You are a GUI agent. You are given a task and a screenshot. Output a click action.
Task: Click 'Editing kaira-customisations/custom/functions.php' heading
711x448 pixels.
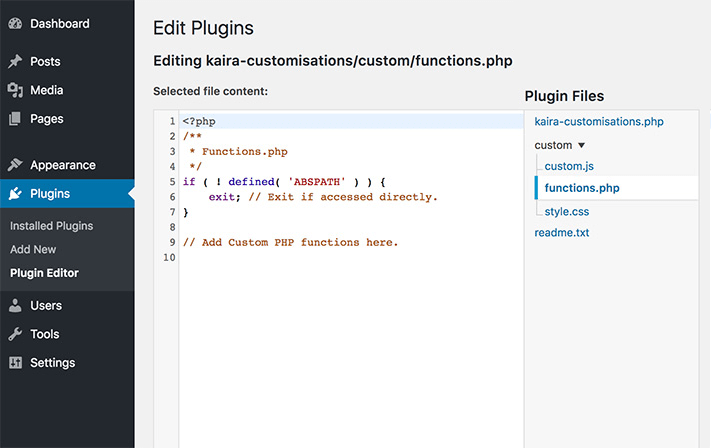(333, 61)
